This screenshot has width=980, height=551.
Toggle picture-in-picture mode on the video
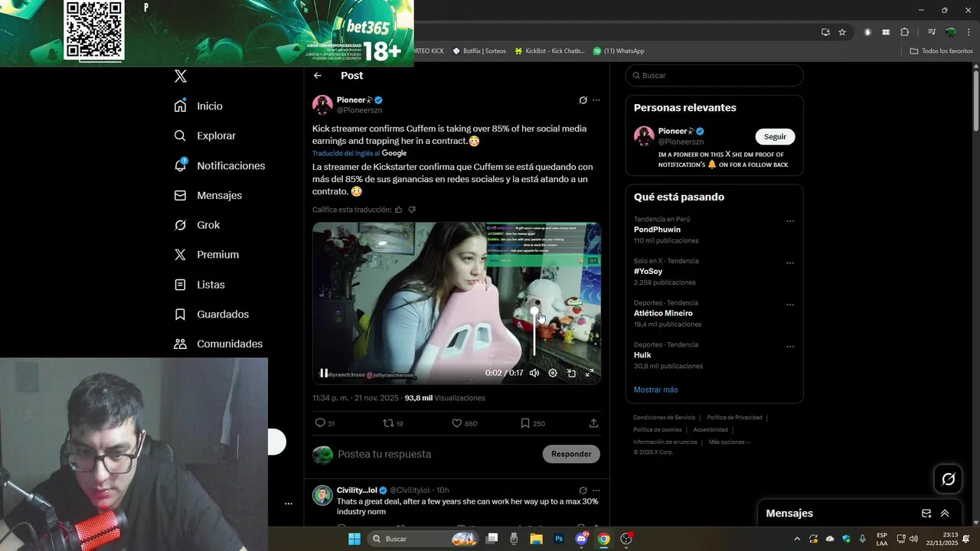pos(571,373)
